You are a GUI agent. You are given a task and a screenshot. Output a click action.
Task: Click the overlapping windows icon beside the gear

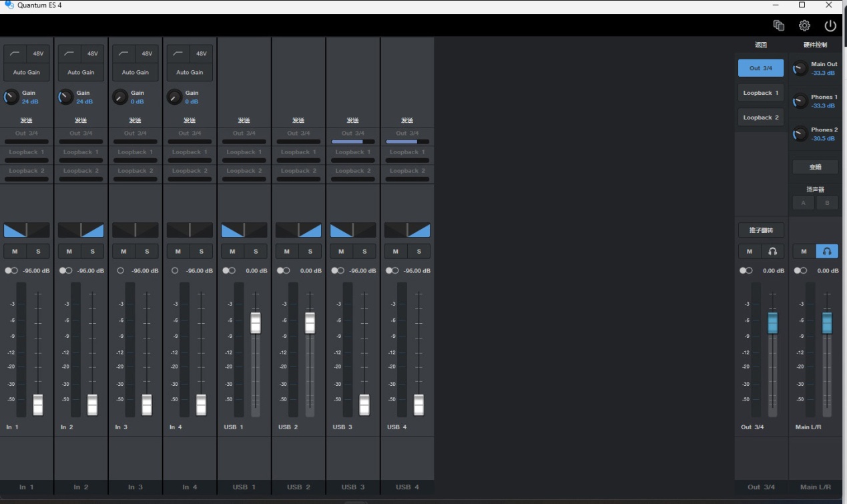[x=778, y=25]
